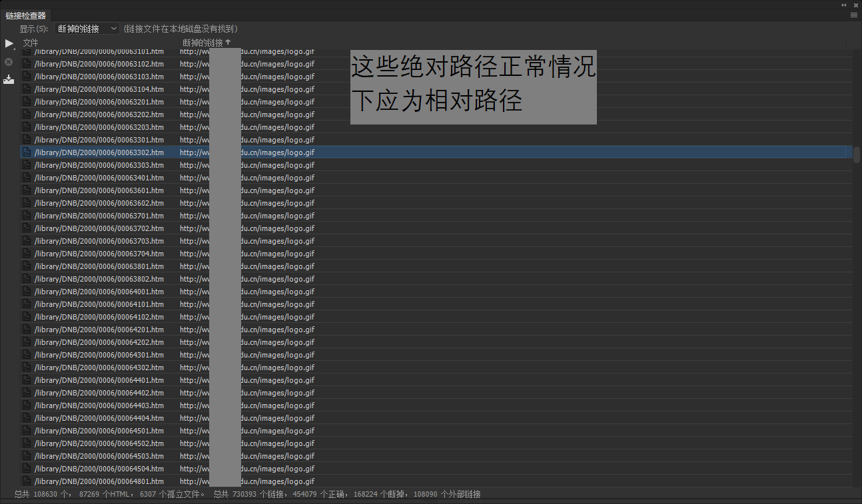Select file row 00063601.htm
862x504 pixels.
(x=436, y=190)
